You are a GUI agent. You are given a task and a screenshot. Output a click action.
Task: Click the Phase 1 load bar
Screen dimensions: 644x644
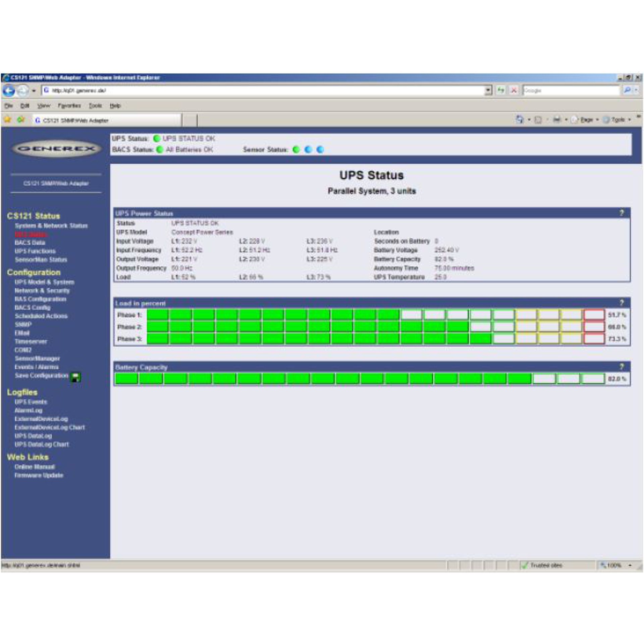point(376,315)
